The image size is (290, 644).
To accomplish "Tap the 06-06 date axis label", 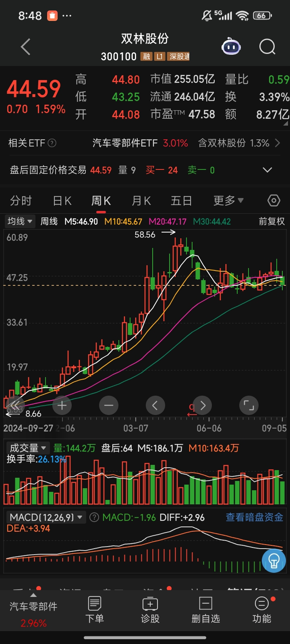I will (209, 428).
